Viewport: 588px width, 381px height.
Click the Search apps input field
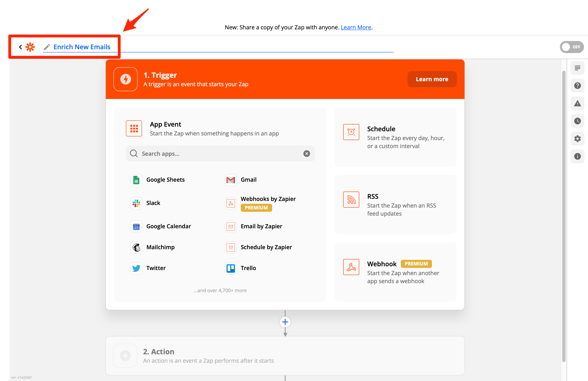(x=217, y=154)
